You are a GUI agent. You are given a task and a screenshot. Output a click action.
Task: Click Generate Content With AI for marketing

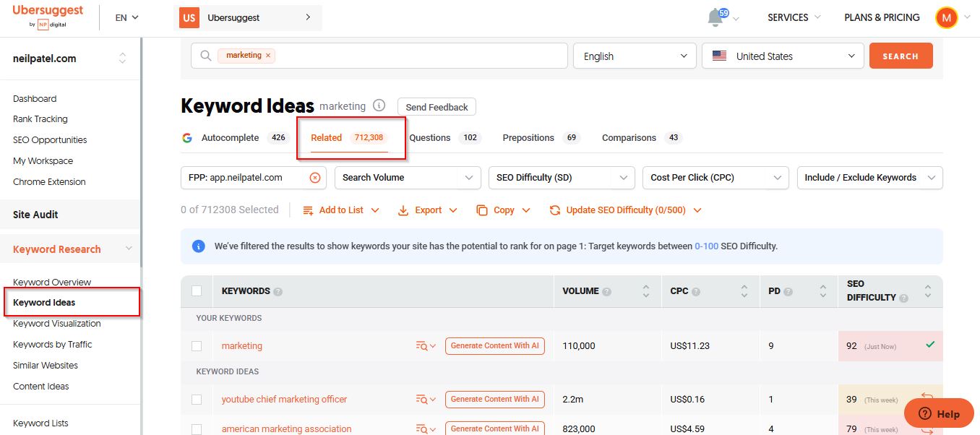[495, 346]
